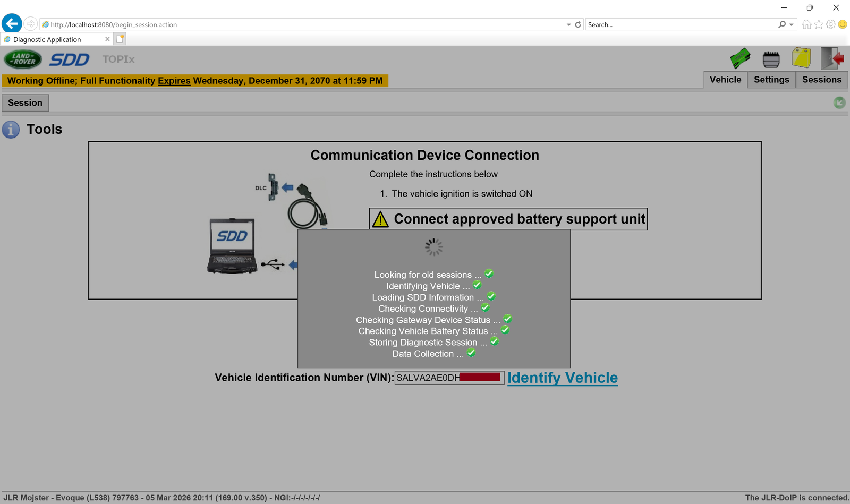The width and height of the screenshot is (850, 504).
Task: Click the Expires link in the offline banner
Action: click(174, 81)
